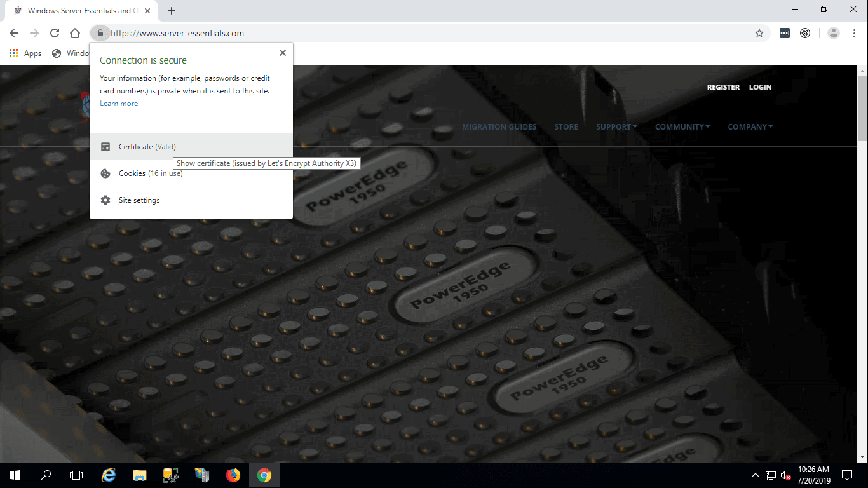Click the REGISTER link
This screenshot has height=488, width=868.
[723, 87]
